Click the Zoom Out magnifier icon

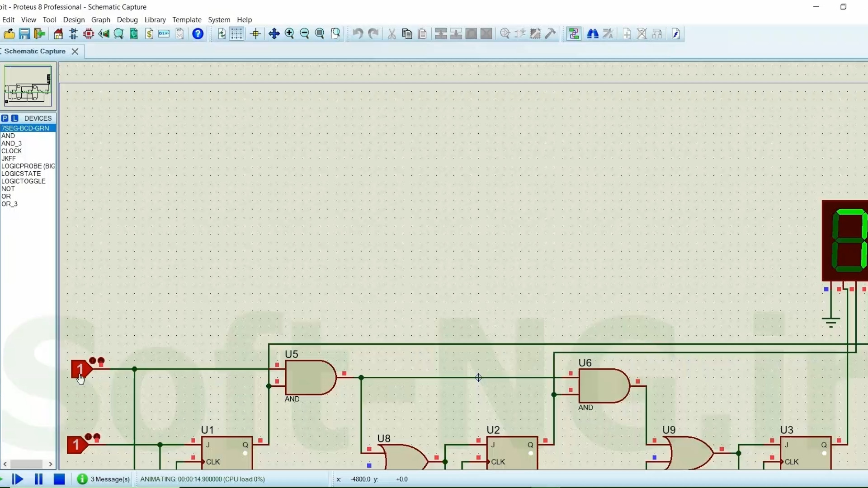pos(305,34)
